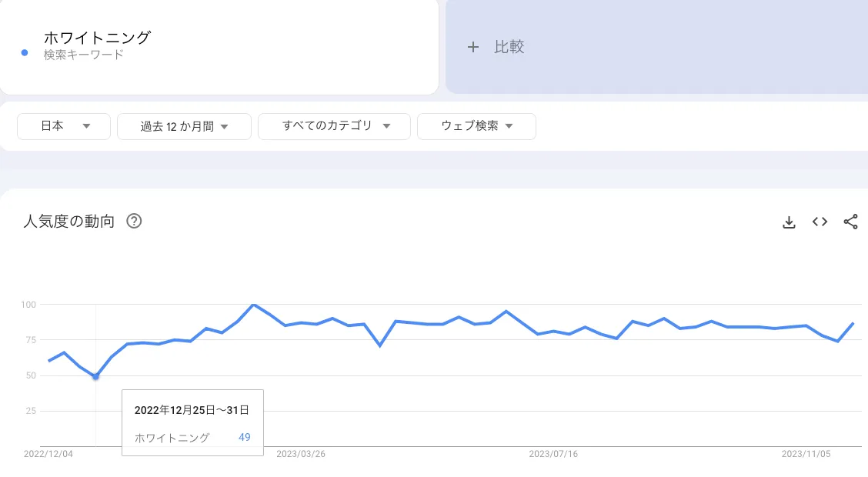Image resolution: width=868 pixels, height=477 pixels.
Task: Click the blue dot beside ホワイトニング keyword
Action: pos(24,54)
